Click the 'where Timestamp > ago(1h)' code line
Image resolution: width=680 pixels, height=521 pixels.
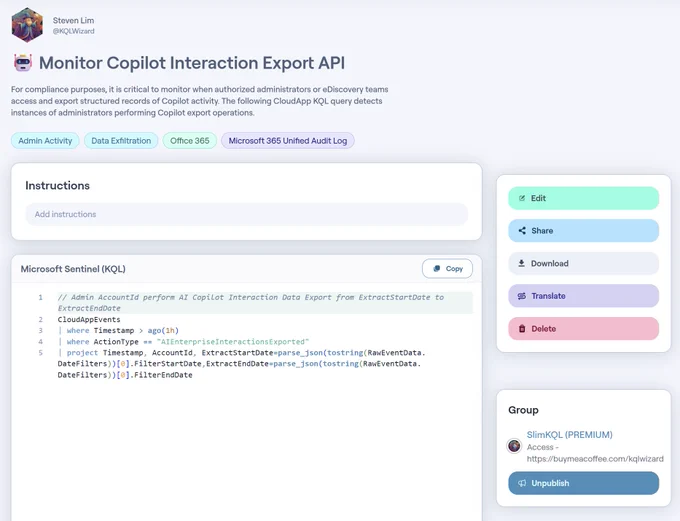[118, 331]
